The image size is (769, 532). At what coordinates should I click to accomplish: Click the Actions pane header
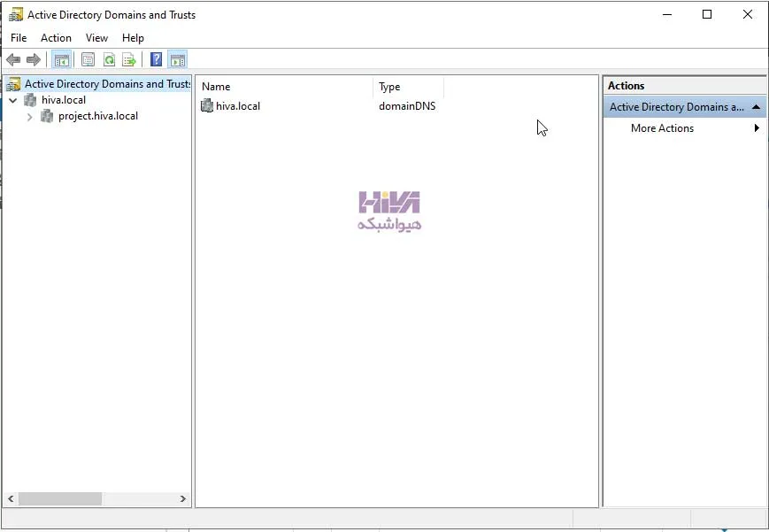tap(685, 85)
